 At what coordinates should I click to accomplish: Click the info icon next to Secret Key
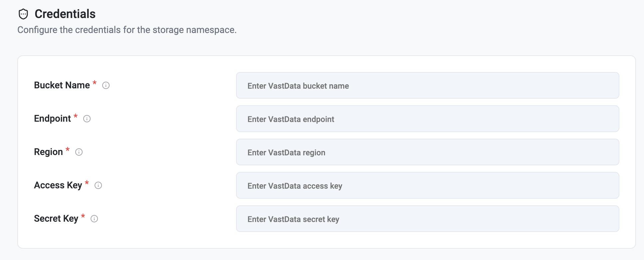click(x=94, y=219)
